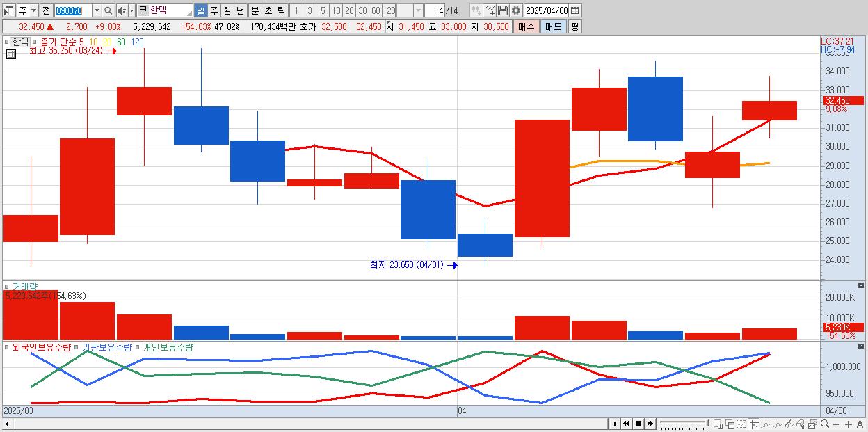Click the magnifier stock search icon
Image resolution: width=868 pixels, height=432 pixels.
tap(108, 10)
